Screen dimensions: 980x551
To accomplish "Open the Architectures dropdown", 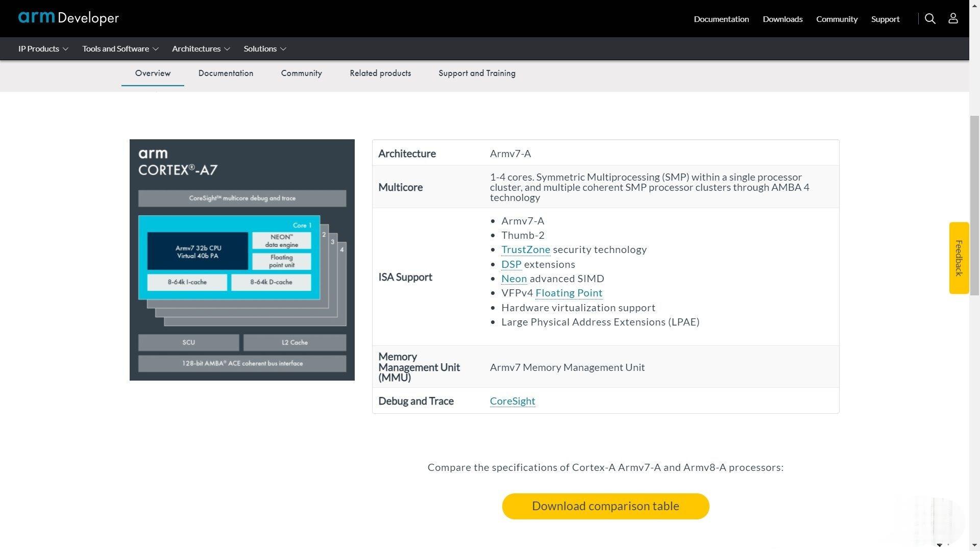I will coord(201,48).
